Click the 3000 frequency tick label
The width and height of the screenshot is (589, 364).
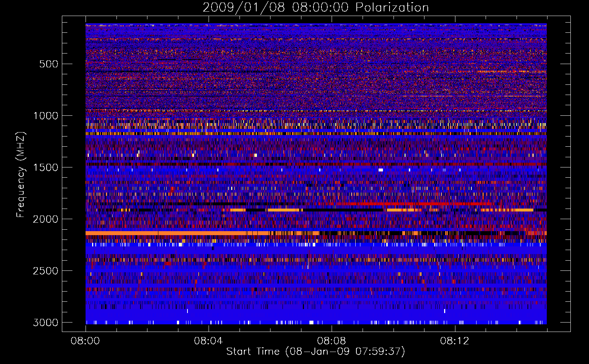click(x=46, y=323)
